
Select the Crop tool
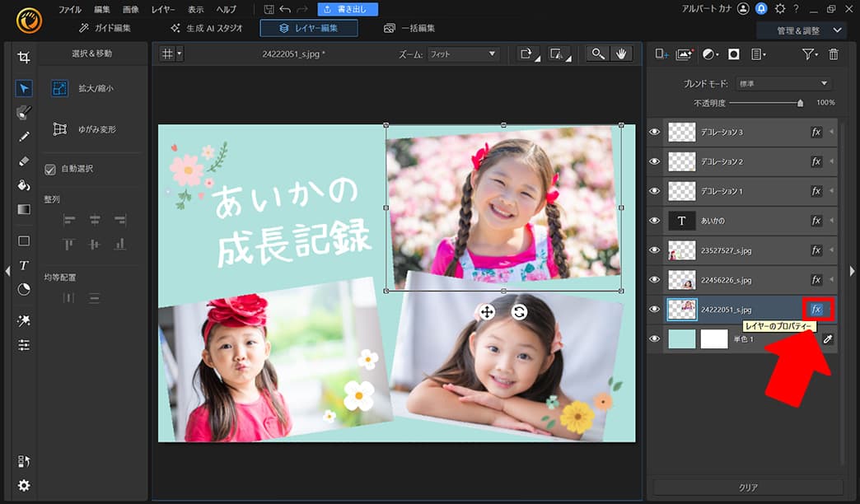[x=24, y=58]
